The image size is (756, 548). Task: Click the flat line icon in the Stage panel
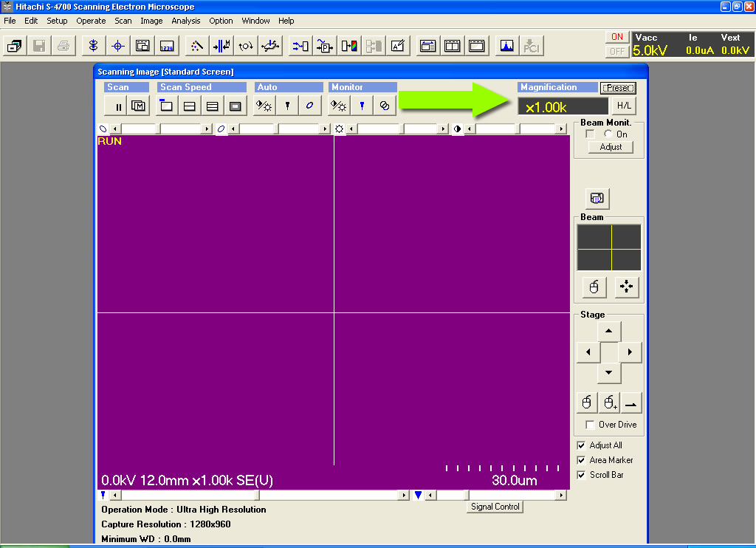(x=631, y=403)
